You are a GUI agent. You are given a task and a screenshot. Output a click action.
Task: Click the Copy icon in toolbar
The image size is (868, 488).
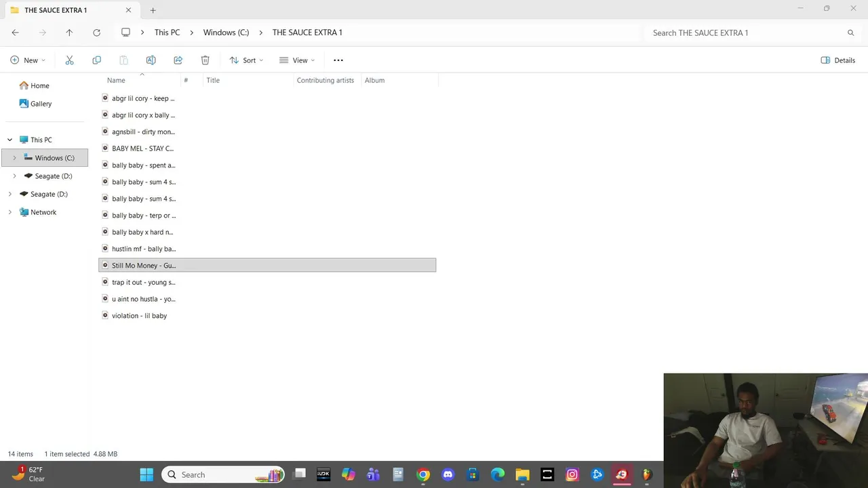pos(96,60)
